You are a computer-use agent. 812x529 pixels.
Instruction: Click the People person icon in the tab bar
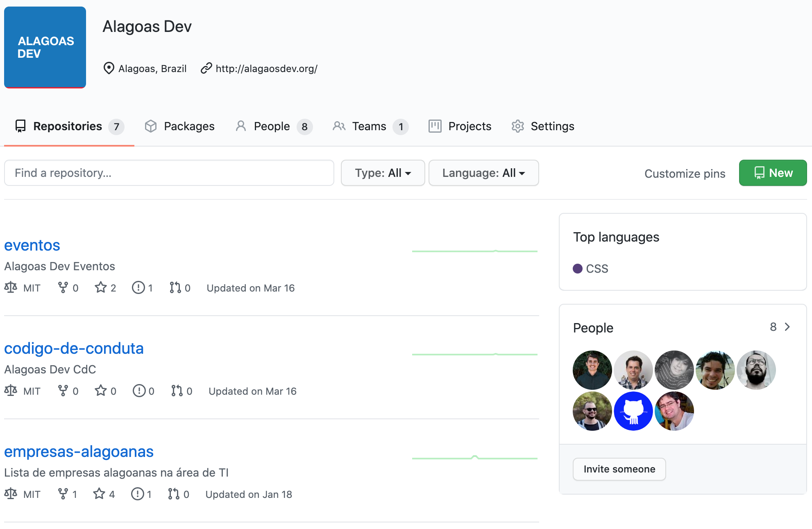[241, 126]
